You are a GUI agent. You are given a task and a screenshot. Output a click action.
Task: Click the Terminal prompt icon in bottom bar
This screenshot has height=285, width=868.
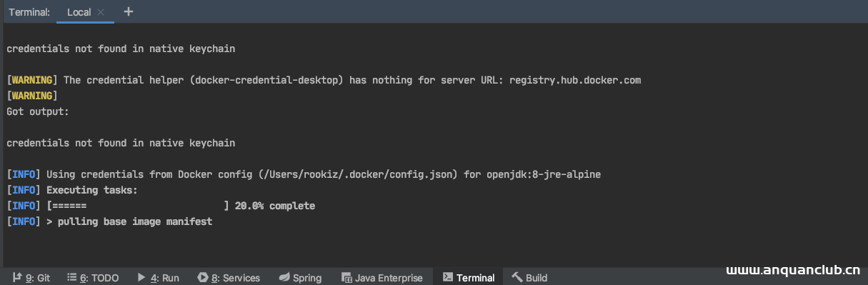(447, 278)
